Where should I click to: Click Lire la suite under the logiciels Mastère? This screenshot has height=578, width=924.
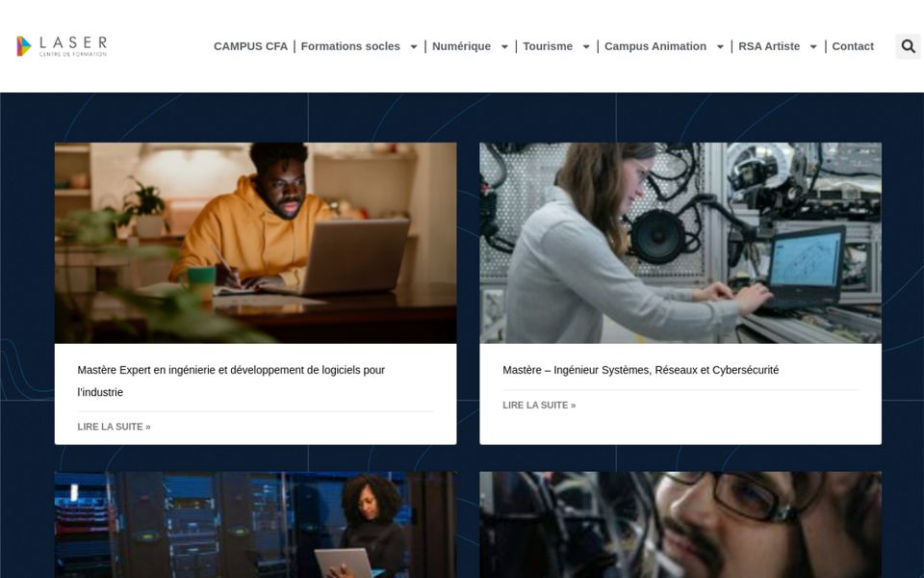pyautogui.click(x=114, y=427)
